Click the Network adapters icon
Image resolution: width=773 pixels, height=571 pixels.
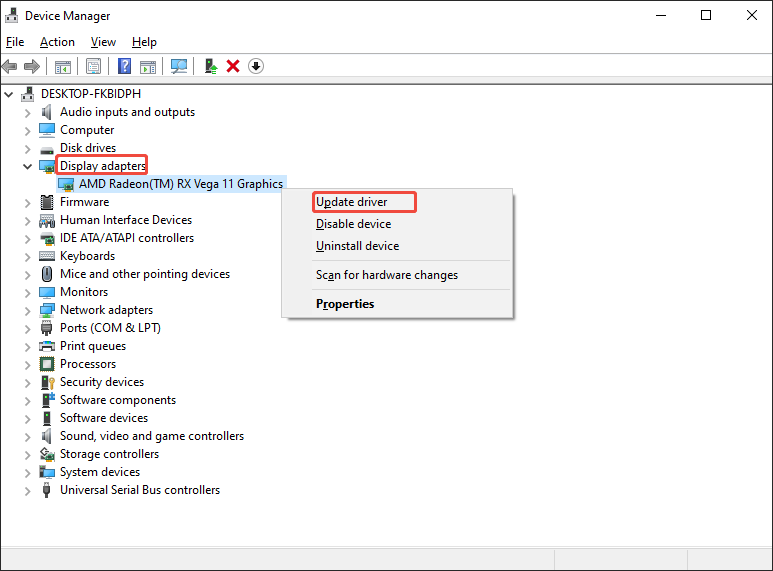pos(47,310)
